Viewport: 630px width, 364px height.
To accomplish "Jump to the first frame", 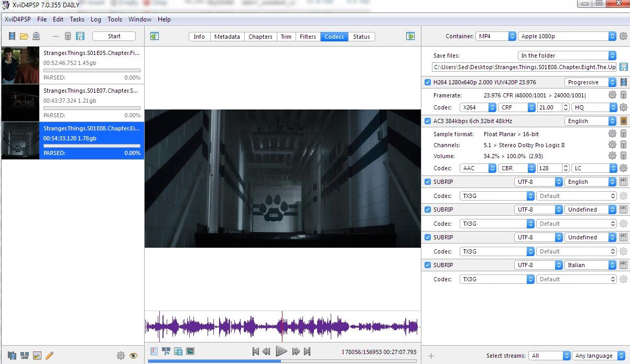I will click(256, 351).
